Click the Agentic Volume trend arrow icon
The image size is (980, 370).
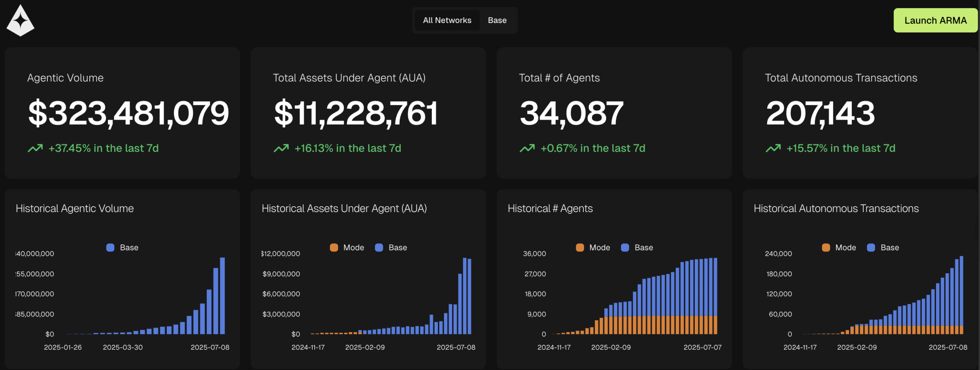[35, 148]
